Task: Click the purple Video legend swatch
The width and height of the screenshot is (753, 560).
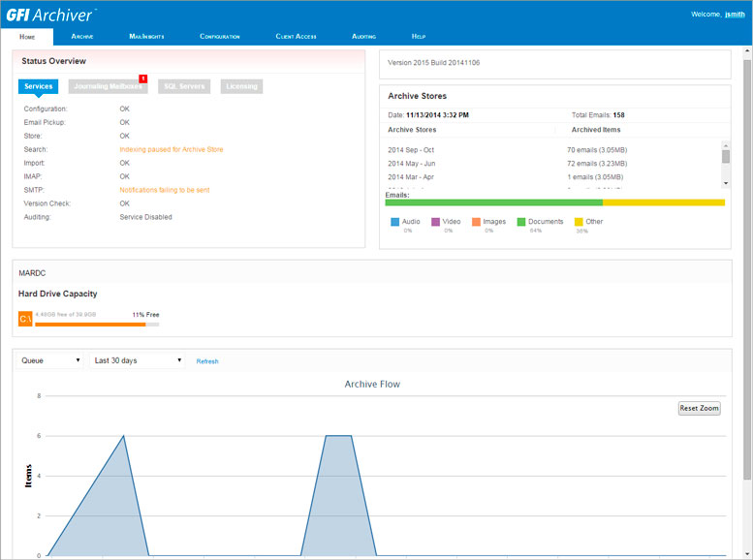Action: click(436, 222)
